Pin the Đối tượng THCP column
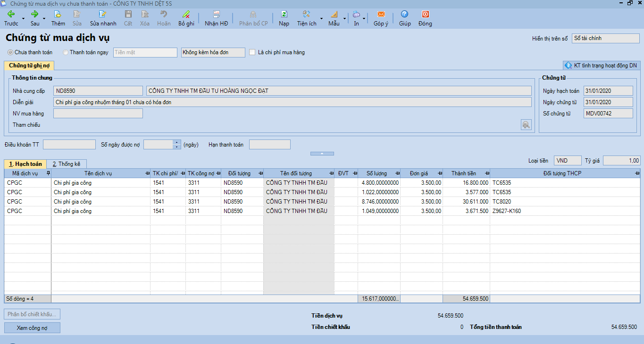 pos(637,173)
